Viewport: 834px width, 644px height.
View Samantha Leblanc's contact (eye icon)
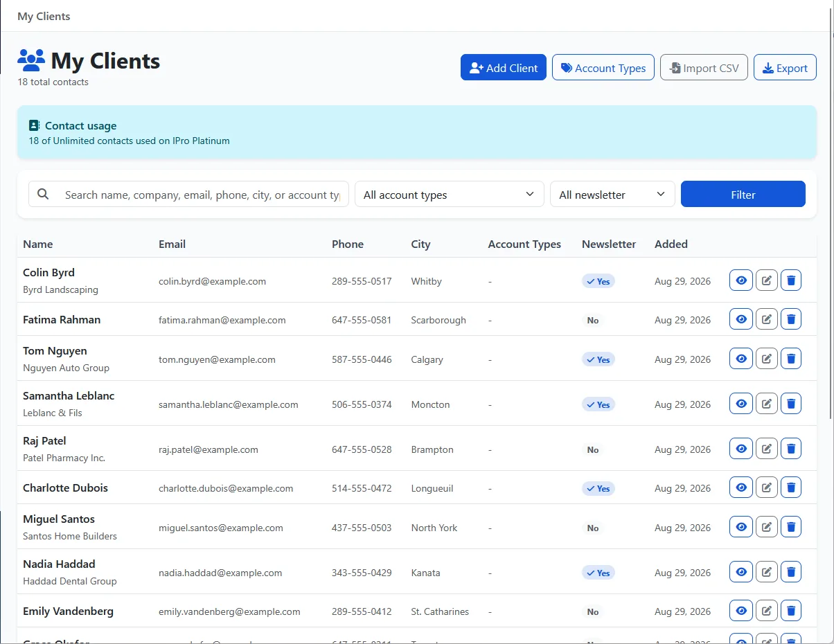pyautogui.click(x=741, y=404)
